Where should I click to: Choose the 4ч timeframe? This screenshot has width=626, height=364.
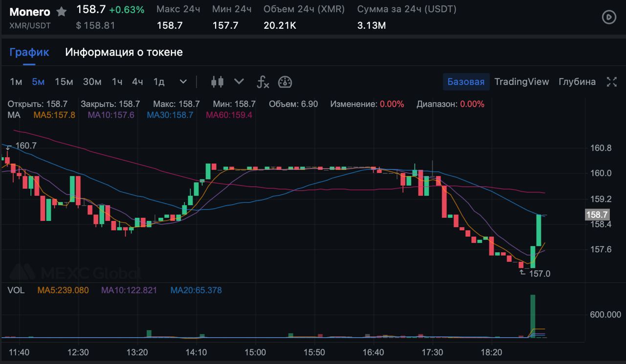(x=137, y=82)
